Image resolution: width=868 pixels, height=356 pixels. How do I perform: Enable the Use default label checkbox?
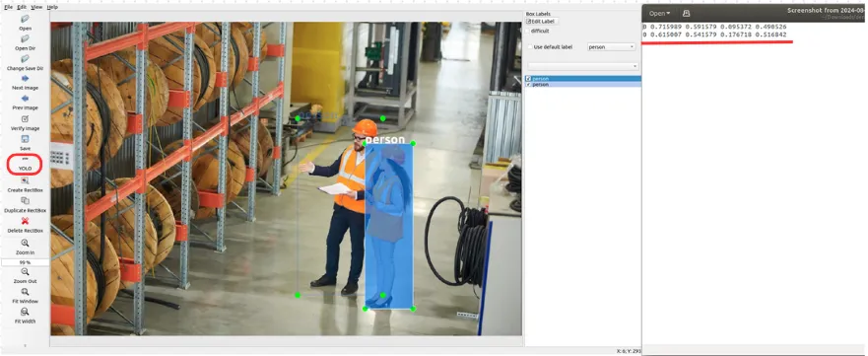530,47
